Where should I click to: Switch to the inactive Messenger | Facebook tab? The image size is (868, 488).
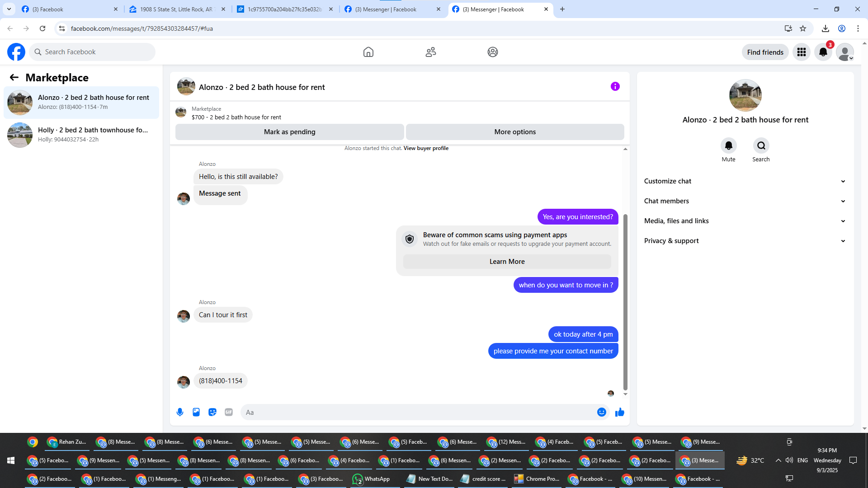tap(392, 9)
